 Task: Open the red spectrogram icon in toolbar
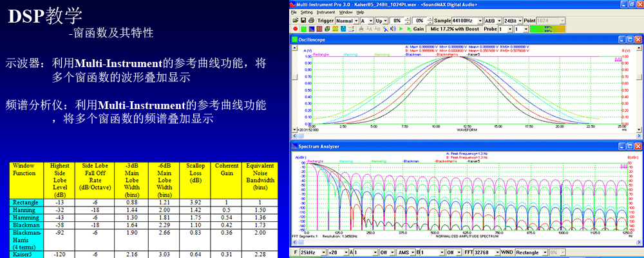click(x=319, y=29)
